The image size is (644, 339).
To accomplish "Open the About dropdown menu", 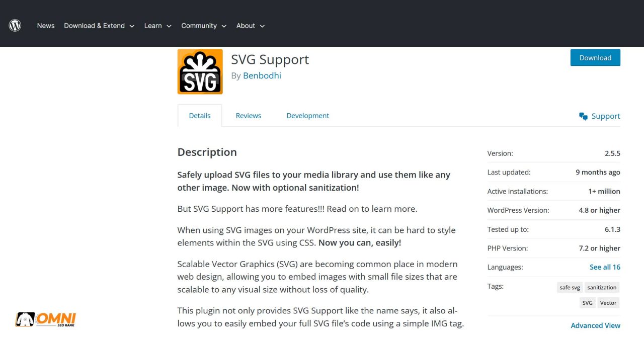I will click(250, 26).
